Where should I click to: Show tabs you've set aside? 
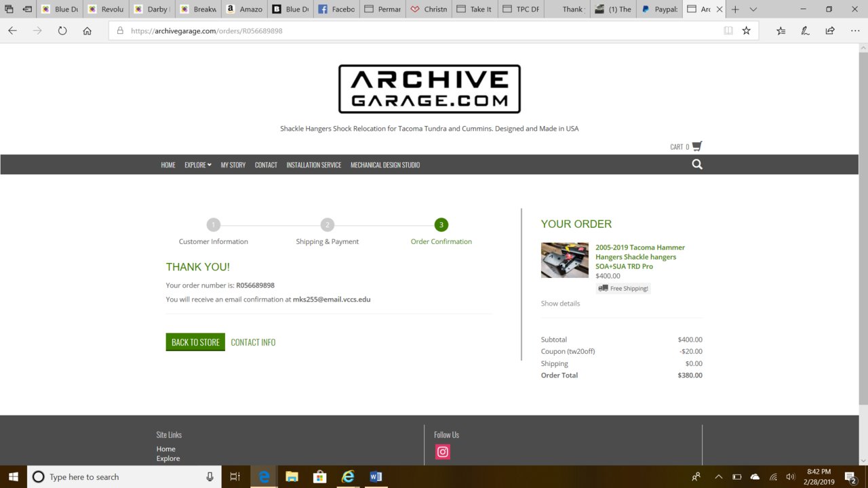coord(9,9)
